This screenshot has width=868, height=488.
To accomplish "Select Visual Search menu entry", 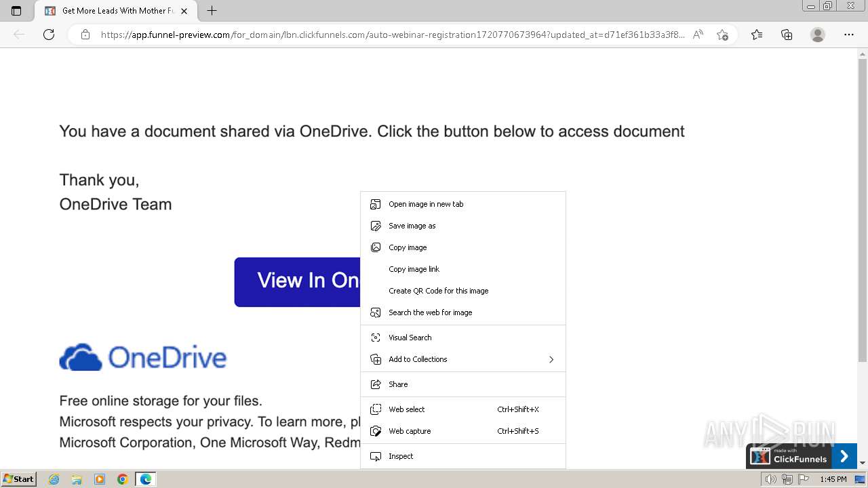I will [x=463, y=338].
